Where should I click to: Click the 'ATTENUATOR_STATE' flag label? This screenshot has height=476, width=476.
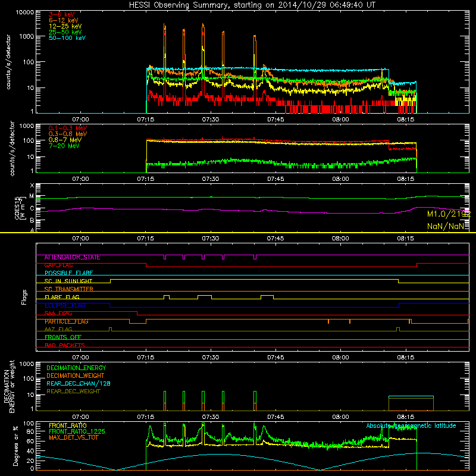coord(72,258)
